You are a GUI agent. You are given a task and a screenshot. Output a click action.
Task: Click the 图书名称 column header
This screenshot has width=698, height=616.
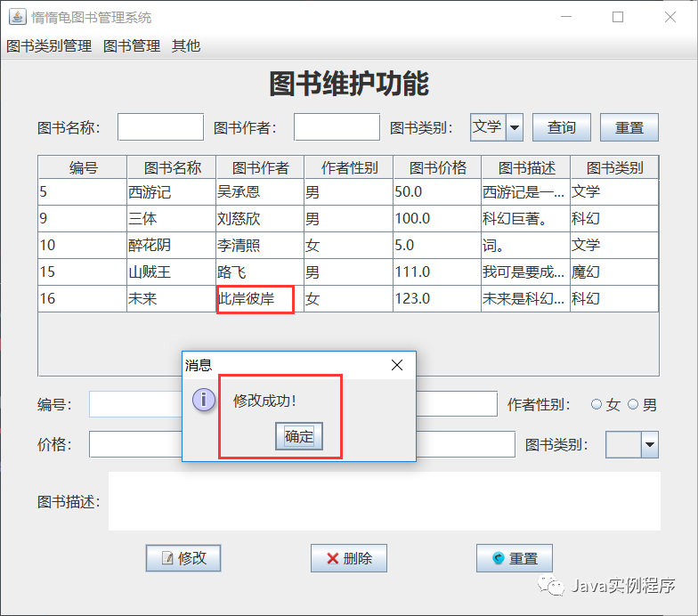(171, 167)
